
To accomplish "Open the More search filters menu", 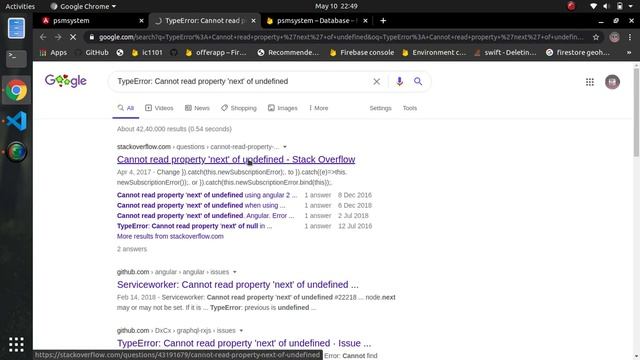I will point(318,108).
